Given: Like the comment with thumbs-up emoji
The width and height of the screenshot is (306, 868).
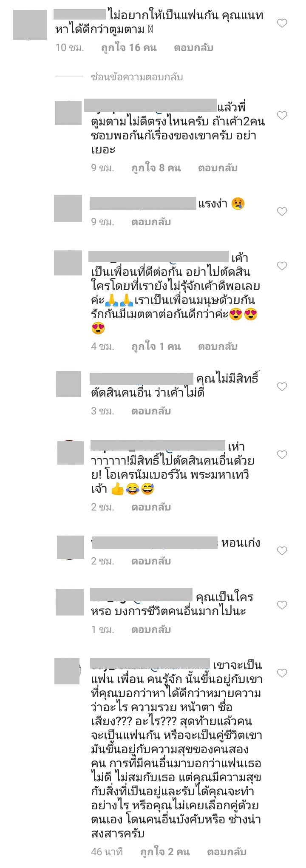Looking at the screenshot, I should 282,455.
